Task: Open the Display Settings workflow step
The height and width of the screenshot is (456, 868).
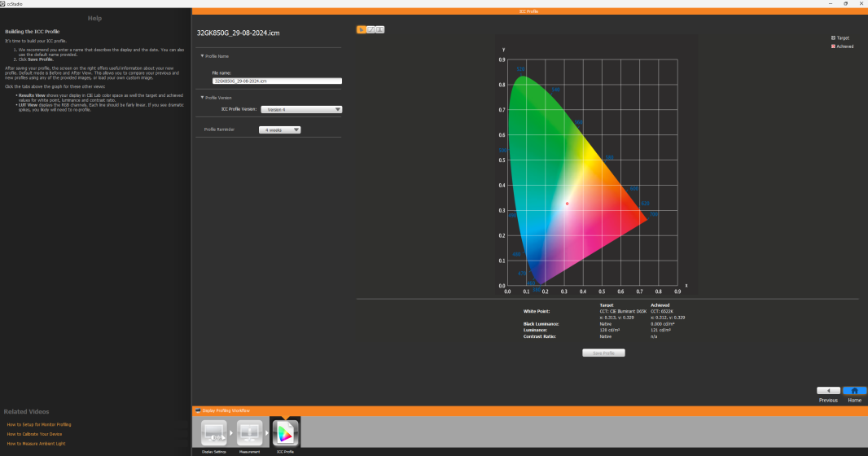Action: coord(213,432)
